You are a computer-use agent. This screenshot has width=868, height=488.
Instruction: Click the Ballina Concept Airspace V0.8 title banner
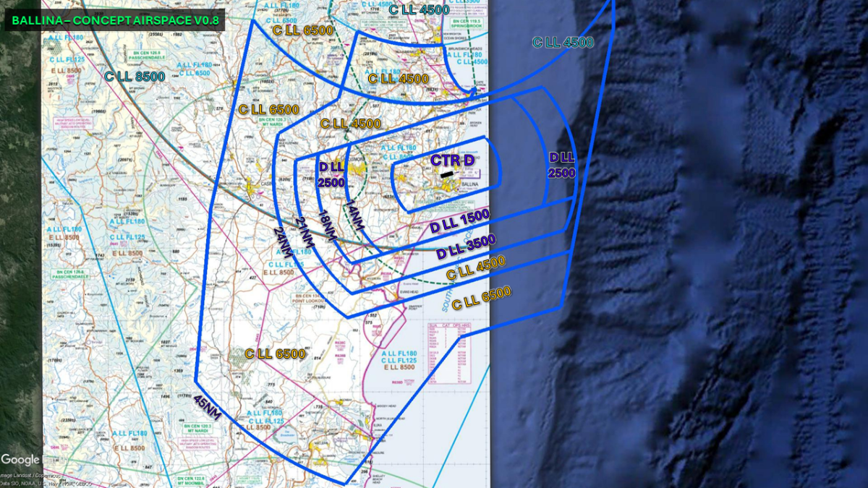(114, 20)
